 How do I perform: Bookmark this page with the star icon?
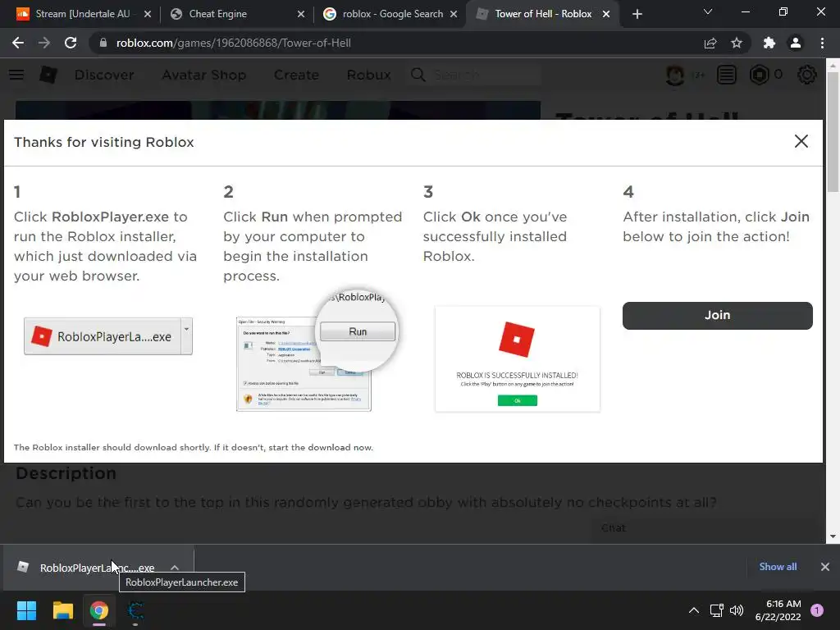coord(737,43)
